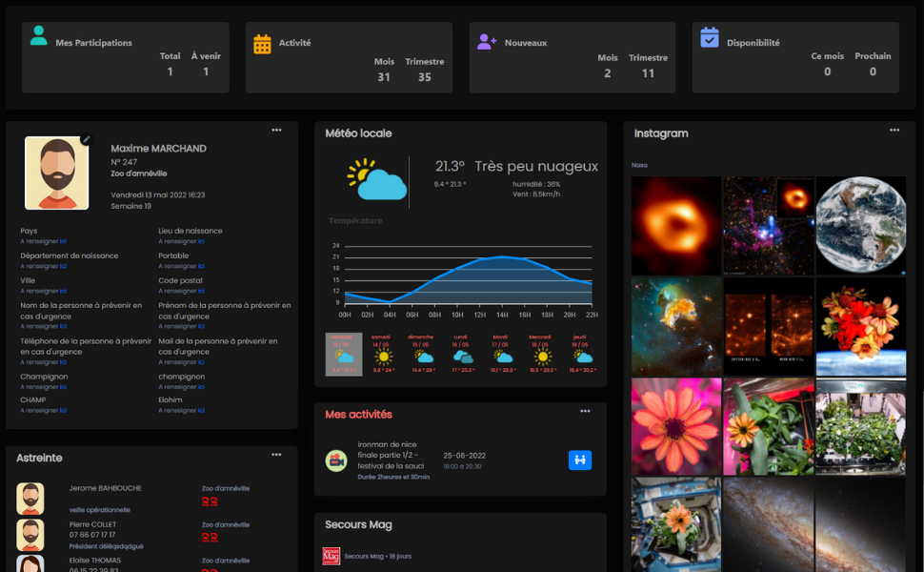924x572 pixels.
Task: Click the pencil edit icon on profile photo
Action: [86, 139]
